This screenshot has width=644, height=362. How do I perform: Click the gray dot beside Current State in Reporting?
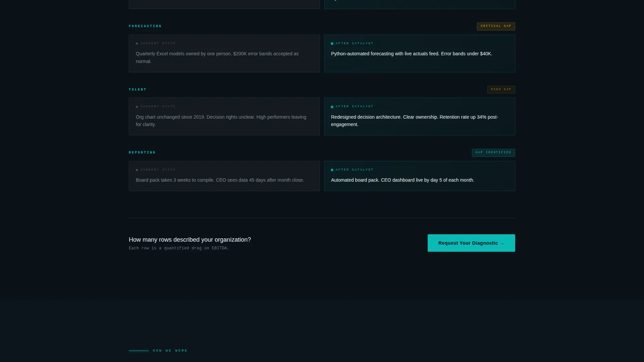pyautogui.click(x=137, y=170)
